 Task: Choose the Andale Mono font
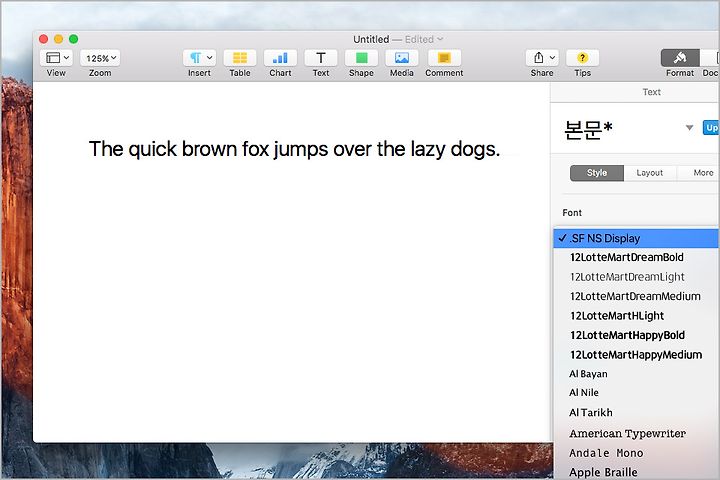(636, 453)
